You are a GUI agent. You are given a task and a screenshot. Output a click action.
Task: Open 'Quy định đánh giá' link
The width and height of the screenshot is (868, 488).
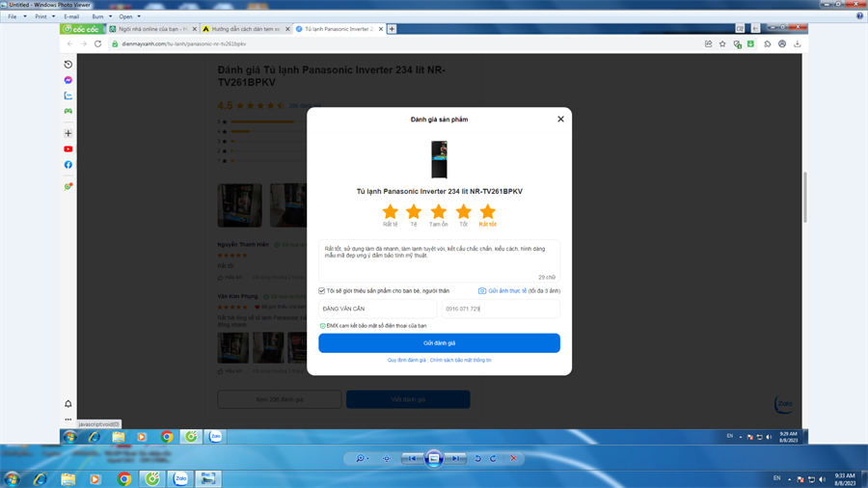coord(406,360)
